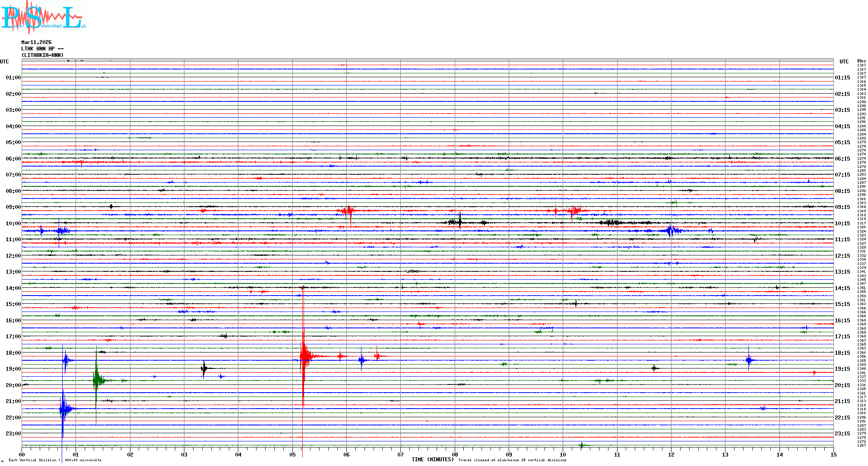
Task: Click the green seismic event near 19:30
Action: pos(98,380)
